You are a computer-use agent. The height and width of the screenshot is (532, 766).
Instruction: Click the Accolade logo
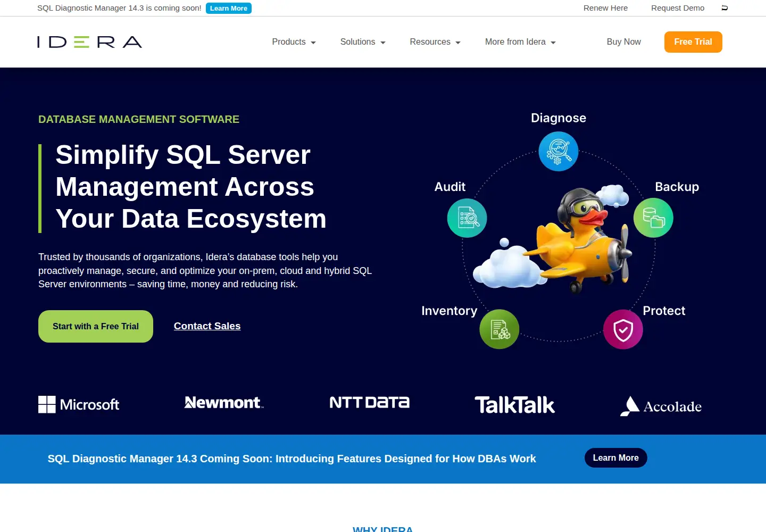coord(661,406)
